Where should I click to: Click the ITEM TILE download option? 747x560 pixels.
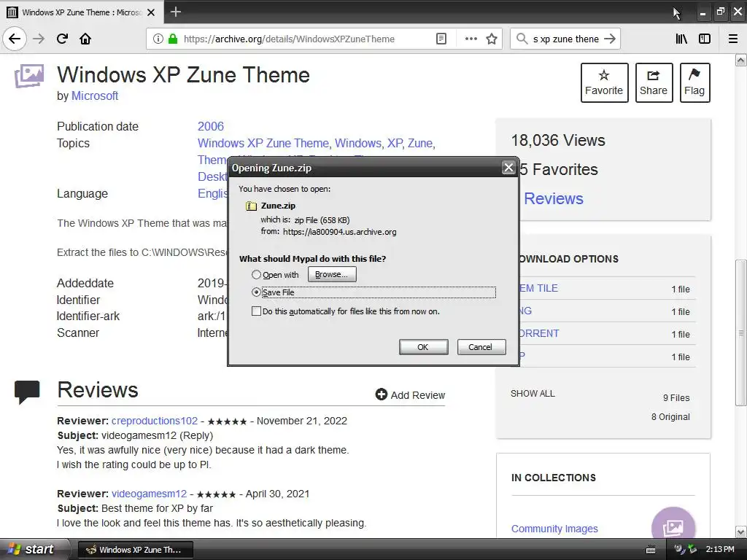[x=539, y=288]
